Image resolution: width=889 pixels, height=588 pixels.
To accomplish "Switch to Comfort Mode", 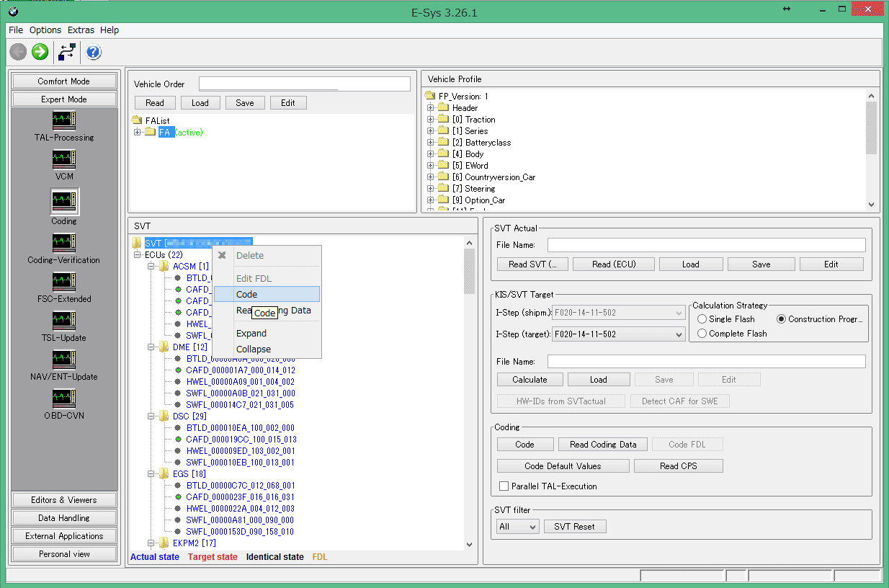I will (x=64, y=81).
